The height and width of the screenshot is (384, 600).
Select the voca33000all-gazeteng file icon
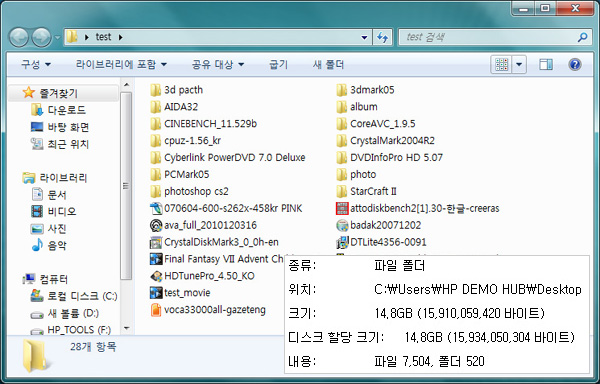156,310
